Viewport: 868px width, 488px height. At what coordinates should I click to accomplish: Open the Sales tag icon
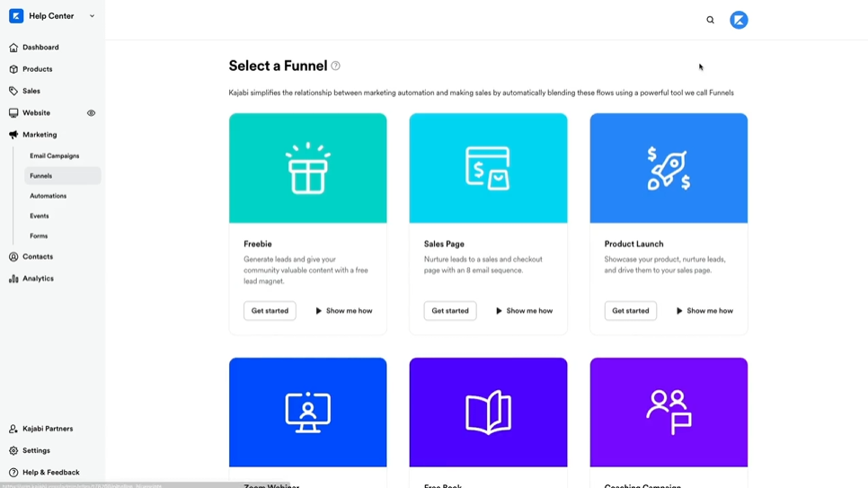(x=13, y=91)
